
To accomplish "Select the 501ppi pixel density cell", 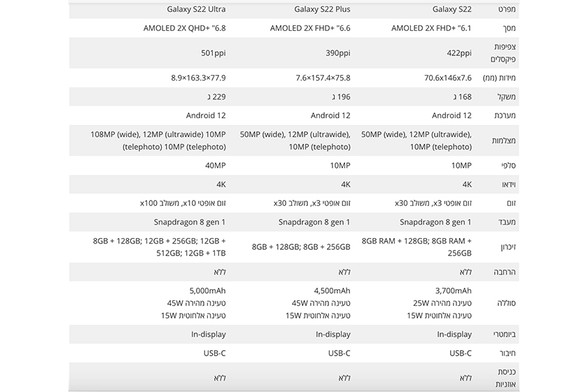I will point(213,53).
